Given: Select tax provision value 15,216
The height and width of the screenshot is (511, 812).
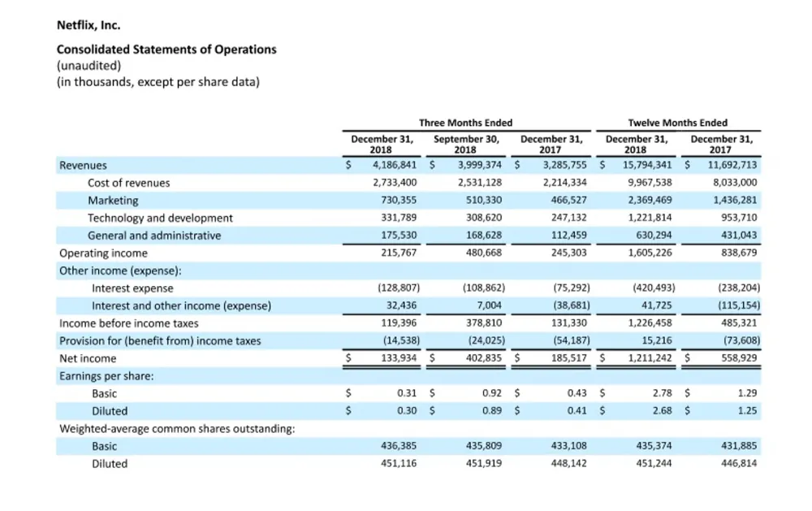Looking at the screenshot, I should tap(657, 341).
